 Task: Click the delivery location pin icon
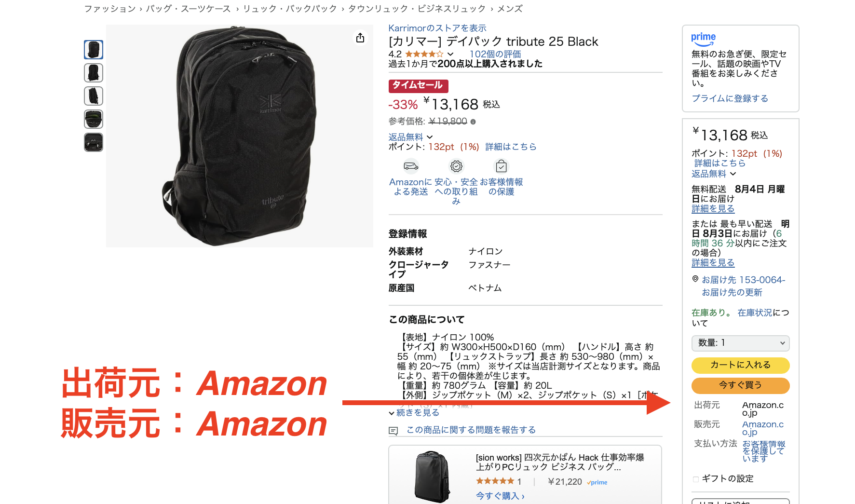coord(695,279)
